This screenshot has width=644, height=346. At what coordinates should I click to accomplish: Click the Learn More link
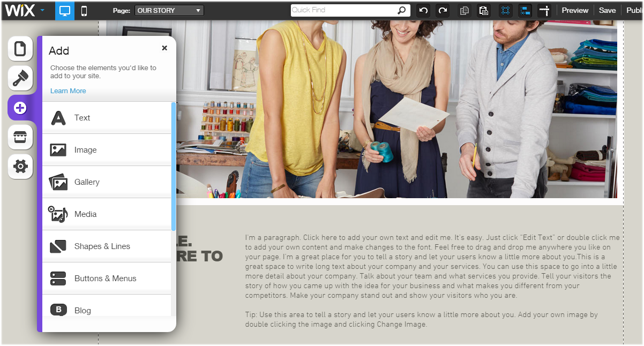(68, 91)
